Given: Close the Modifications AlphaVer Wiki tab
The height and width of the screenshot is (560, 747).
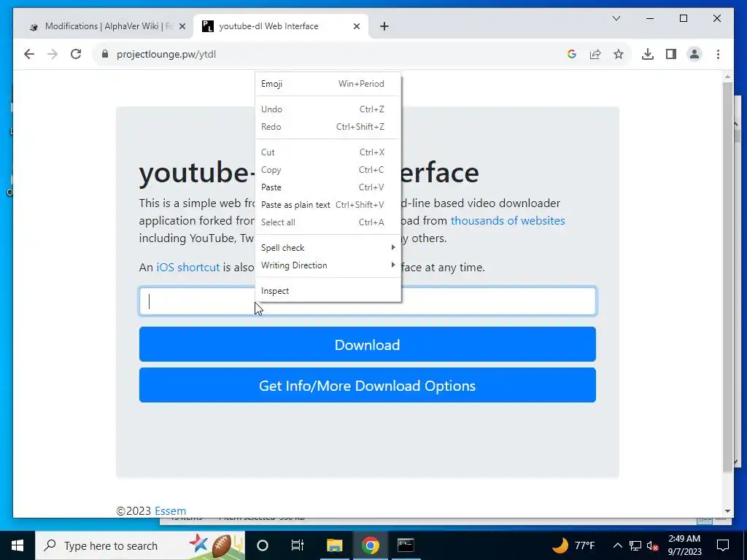Looking at the screenshot, I should pyautogui.click(x=182, y=26).
